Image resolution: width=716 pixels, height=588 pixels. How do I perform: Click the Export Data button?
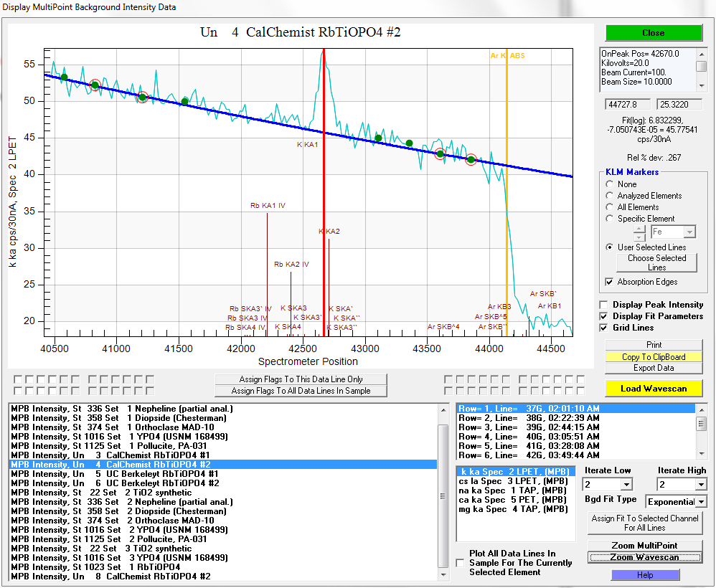pos(653,368)
